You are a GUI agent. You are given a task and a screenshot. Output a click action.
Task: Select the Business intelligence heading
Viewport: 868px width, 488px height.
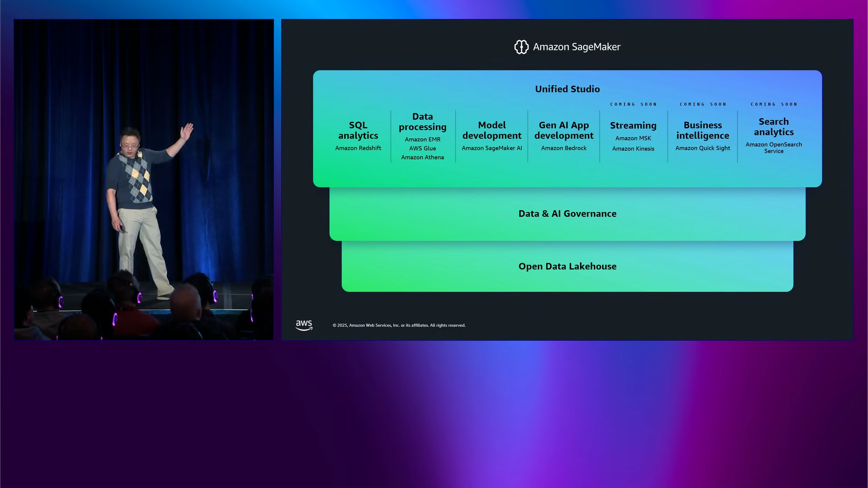[x=703, y=130]
